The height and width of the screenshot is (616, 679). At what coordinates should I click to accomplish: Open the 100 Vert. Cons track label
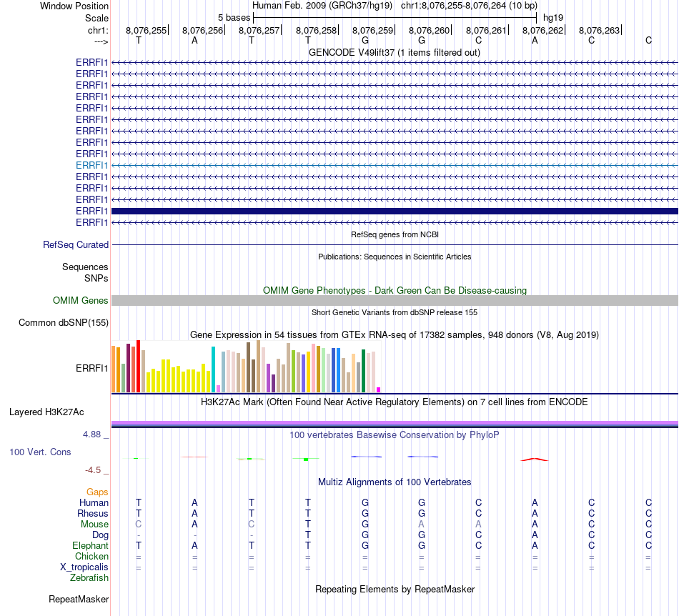click(40, 452)
